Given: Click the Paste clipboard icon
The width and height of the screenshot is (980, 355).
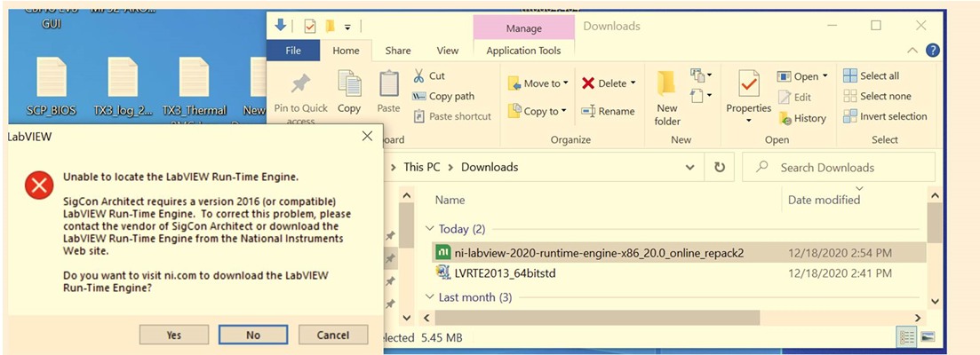Looking at the screenshot, I should click(389, 83).
